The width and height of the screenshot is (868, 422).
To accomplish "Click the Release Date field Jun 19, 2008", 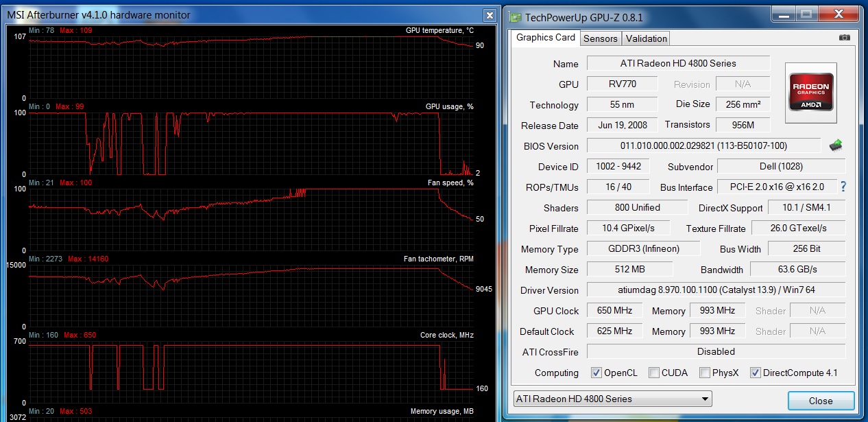I will pos(622,125).
